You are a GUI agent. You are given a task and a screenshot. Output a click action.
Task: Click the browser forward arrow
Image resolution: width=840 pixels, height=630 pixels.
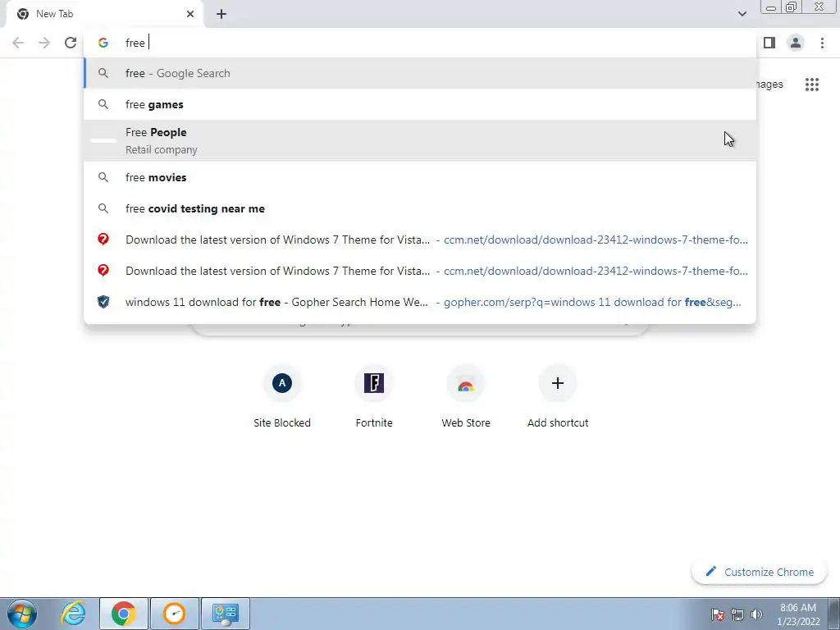[44, 43]
